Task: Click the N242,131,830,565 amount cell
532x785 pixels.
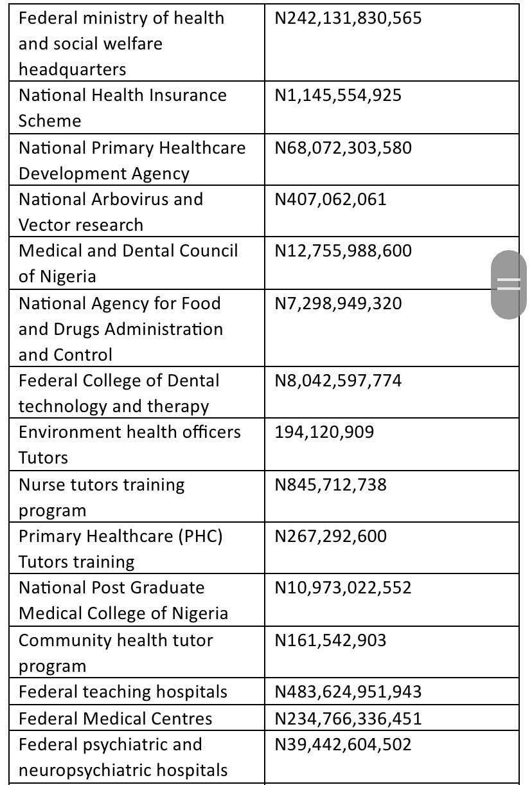Action: tap(348, 18)
